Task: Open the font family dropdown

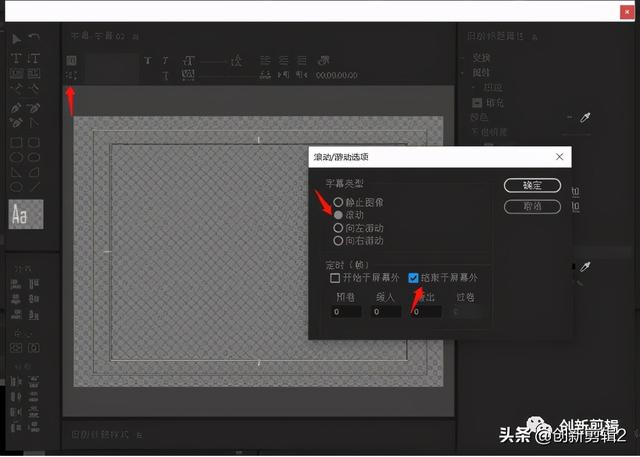Action: [x=111, y=61]
